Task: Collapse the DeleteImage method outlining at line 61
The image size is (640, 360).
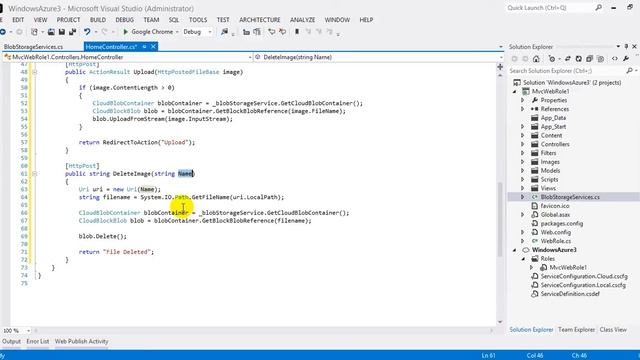Action: [35, 173]
